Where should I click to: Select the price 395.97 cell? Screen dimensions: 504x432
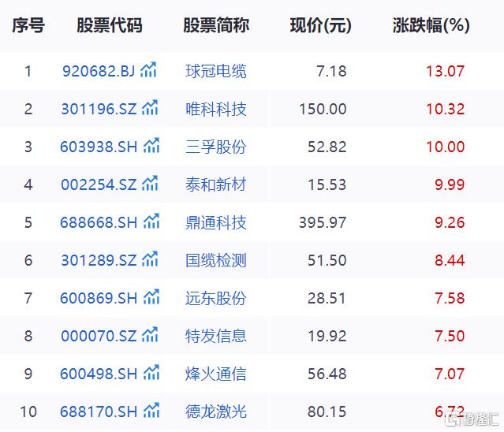(323, 222)
